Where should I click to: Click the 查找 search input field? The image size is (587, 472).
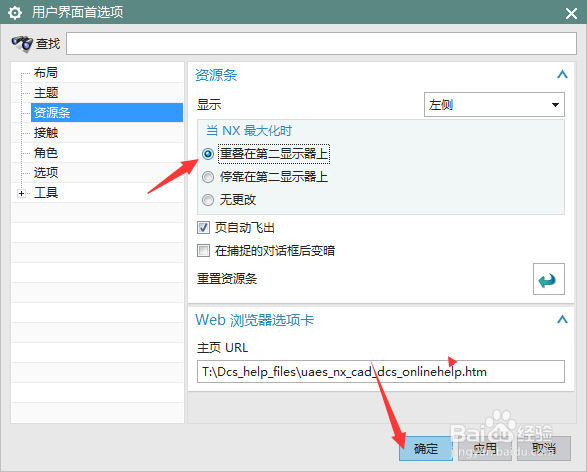[321, 43]
